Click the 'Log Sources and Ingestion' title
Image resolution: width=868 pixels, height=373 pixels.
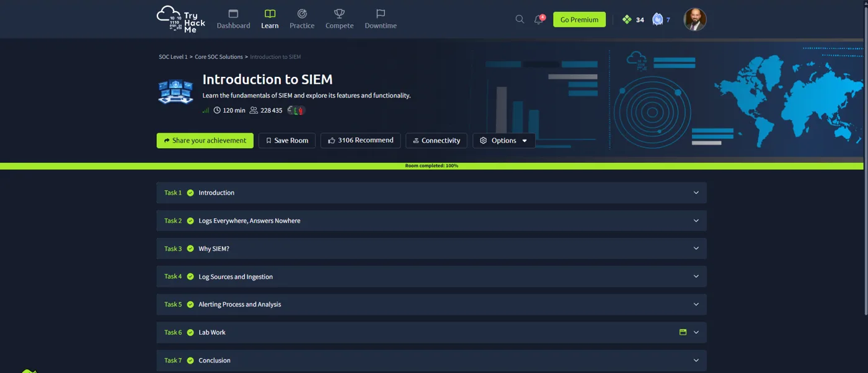coord(236,276)
